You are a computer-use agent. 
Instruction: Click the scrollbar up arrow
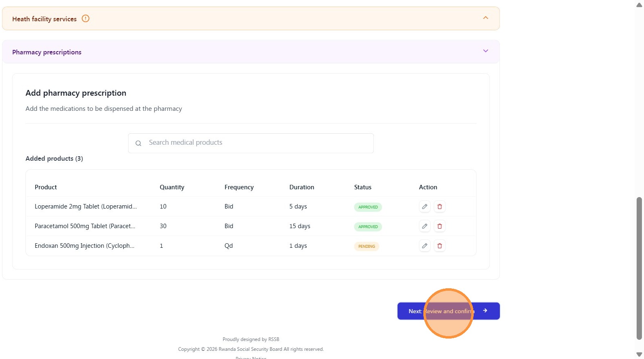pyautogui.click(x=639, y=5)
